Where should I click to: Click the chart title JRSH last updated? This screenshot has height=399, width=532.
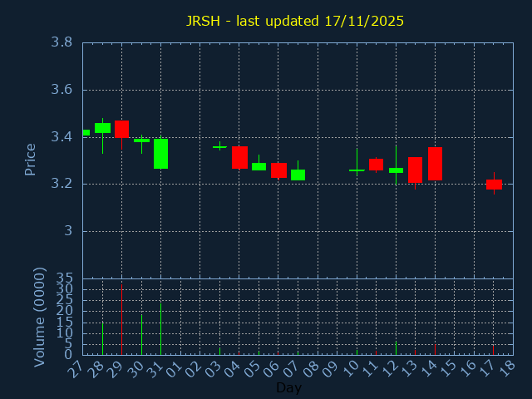coord(294,21)
